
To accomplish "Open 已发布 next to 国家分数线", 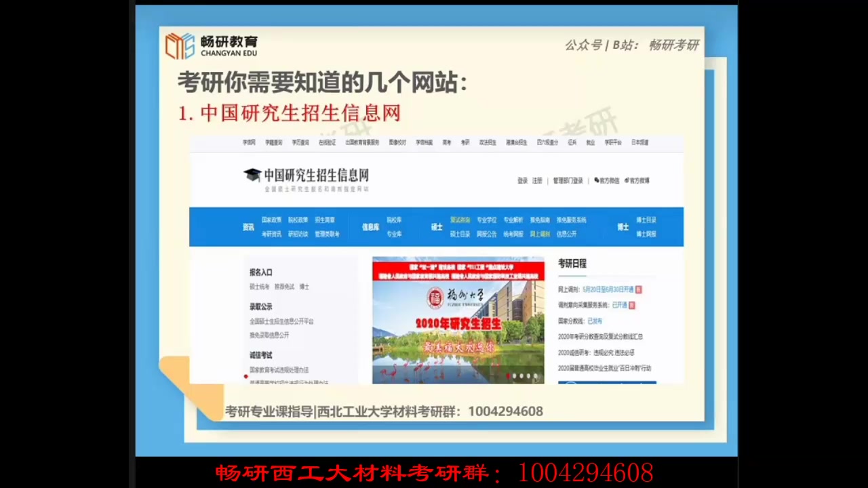I will [x=595, y=321].
